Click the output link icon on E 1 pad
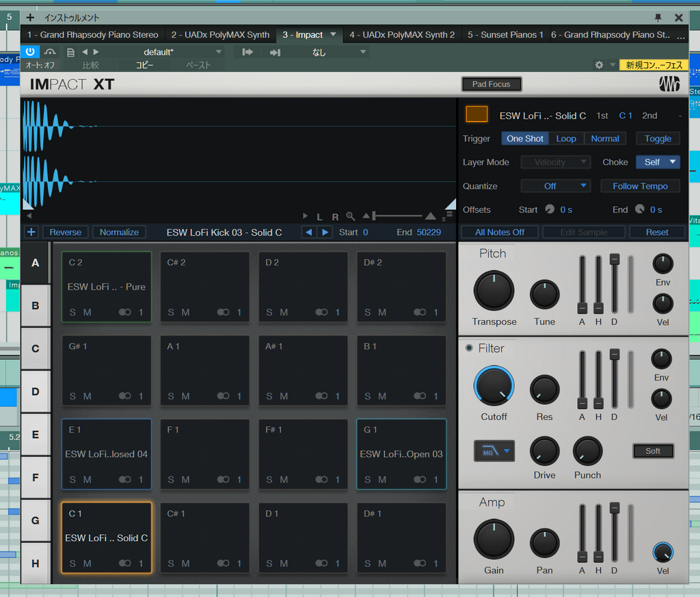700x597 pixels. (124, 480)
